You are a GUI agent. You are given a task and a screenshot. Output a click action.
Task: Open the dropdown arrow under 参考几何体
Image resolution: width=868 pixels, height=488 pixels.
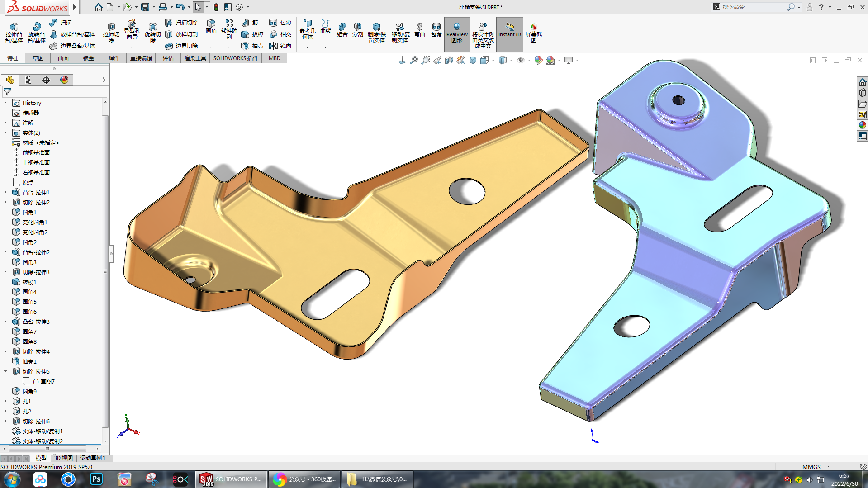point(308,47)
